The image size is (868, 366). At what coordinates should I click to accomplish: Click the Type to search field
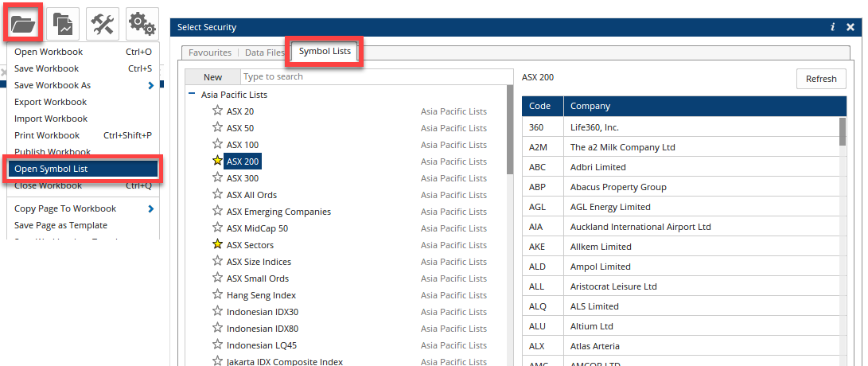[377, 76]
